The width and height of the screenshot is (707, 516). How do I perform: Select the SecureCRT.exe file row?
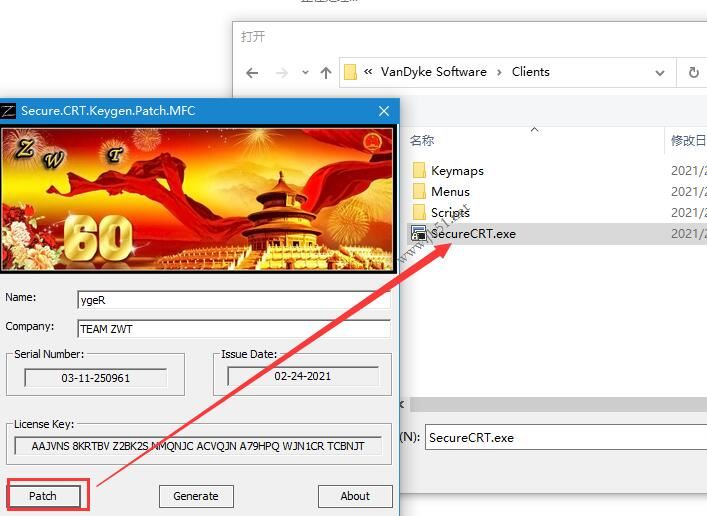(x=557, y=234)
